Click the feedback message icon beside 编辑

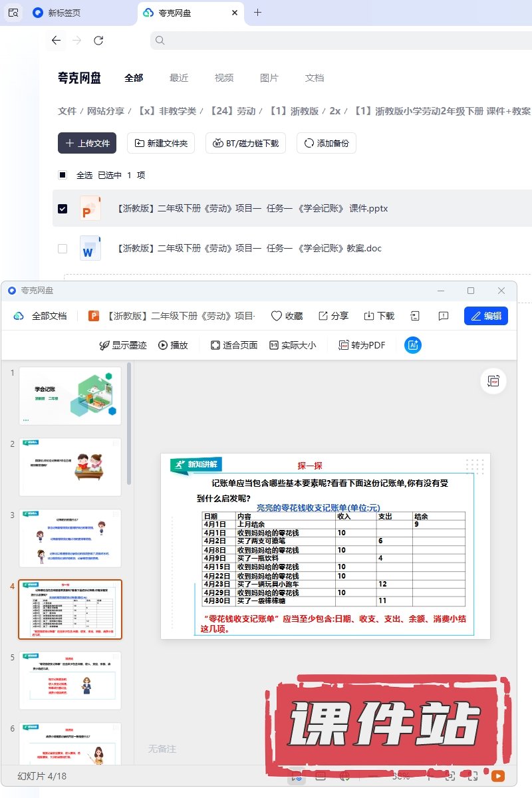pyautogui.click(x=444, y=316)
